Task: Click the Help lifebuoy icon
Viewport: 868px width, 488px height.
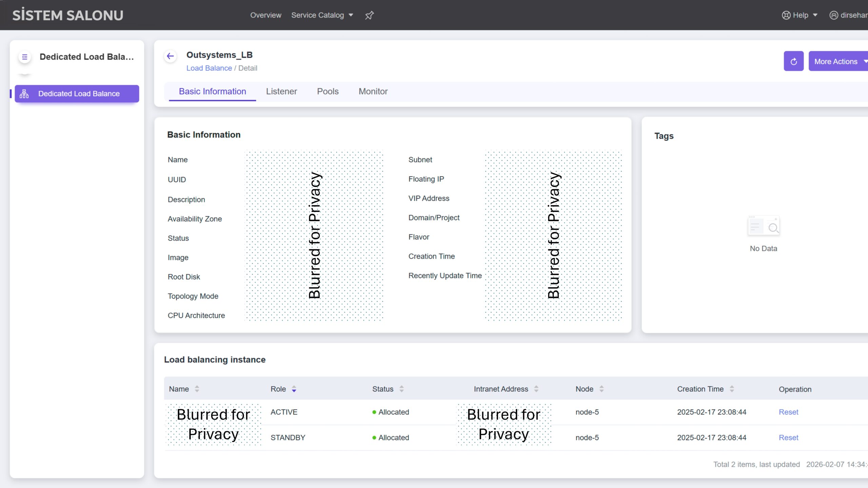Action: click(786, 15)
